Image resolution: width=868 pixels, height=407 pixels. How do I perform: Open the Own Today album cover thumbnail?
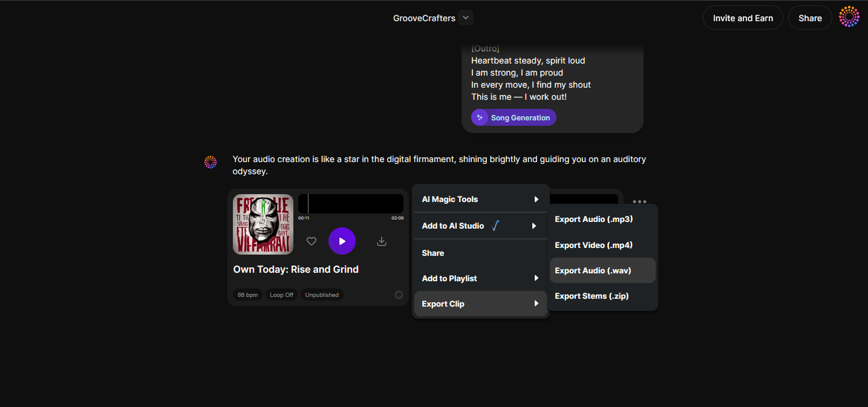(263, 224)
